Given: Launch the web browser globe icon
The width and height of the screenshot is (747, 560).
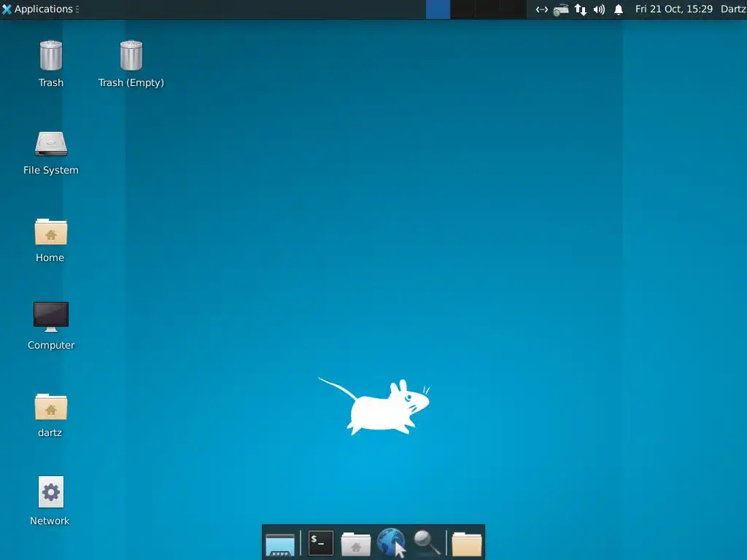Looking at the screenshot, I should point(391,542).
